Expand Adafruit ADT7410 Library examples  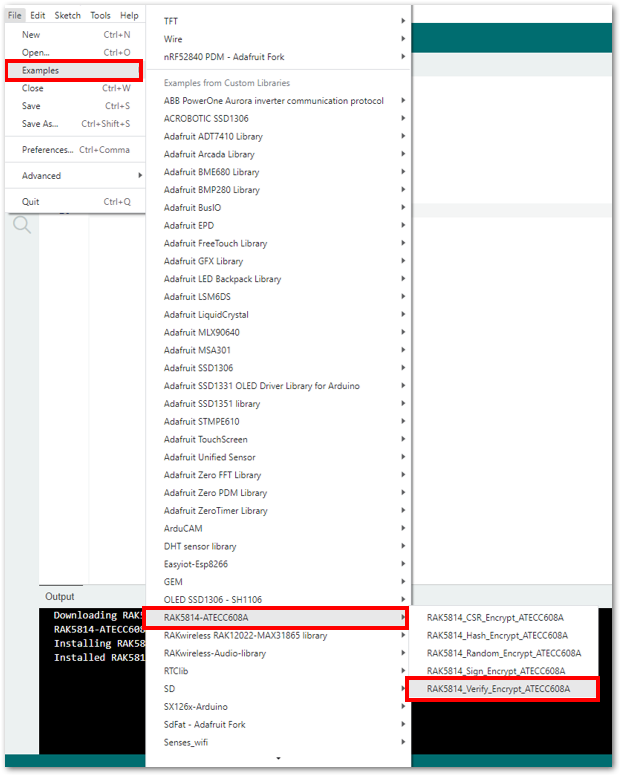279,136
